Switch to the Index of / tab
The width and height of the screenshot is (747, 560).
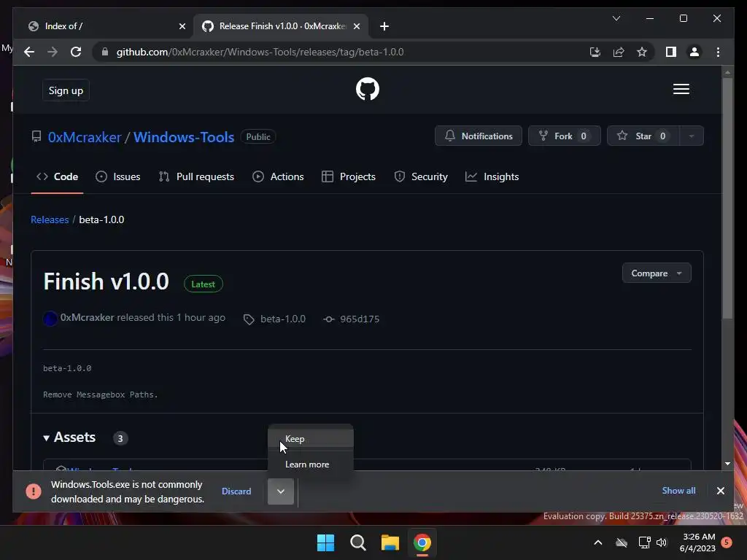(x=102, y=26)
